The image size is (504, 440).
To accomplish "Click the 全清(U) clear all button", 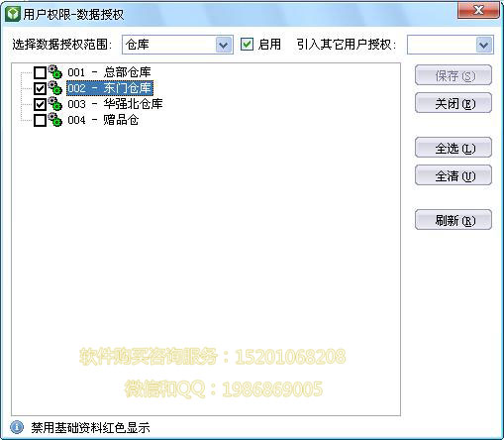I will point(454,175).
